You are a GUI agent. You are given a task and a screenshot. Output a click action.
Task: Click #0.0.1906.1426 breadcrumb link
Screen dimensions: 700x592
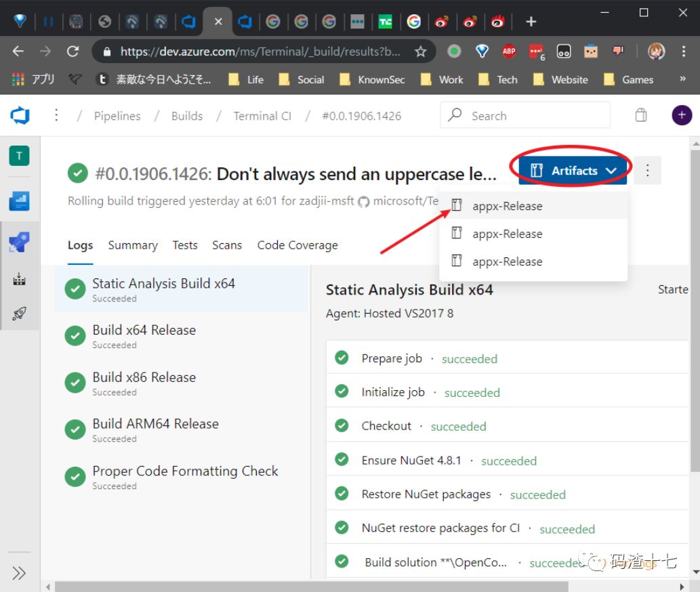tap(362, 116)
